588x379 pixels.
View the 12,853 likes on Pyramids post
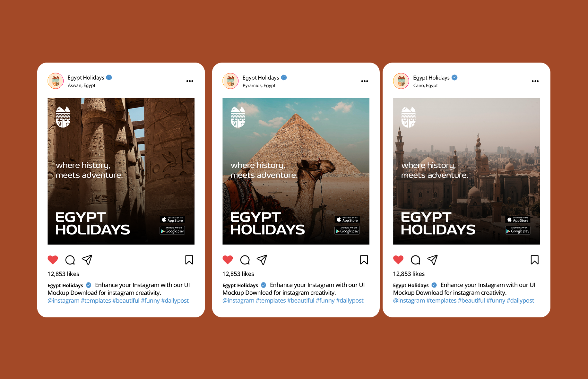point(238,274)
